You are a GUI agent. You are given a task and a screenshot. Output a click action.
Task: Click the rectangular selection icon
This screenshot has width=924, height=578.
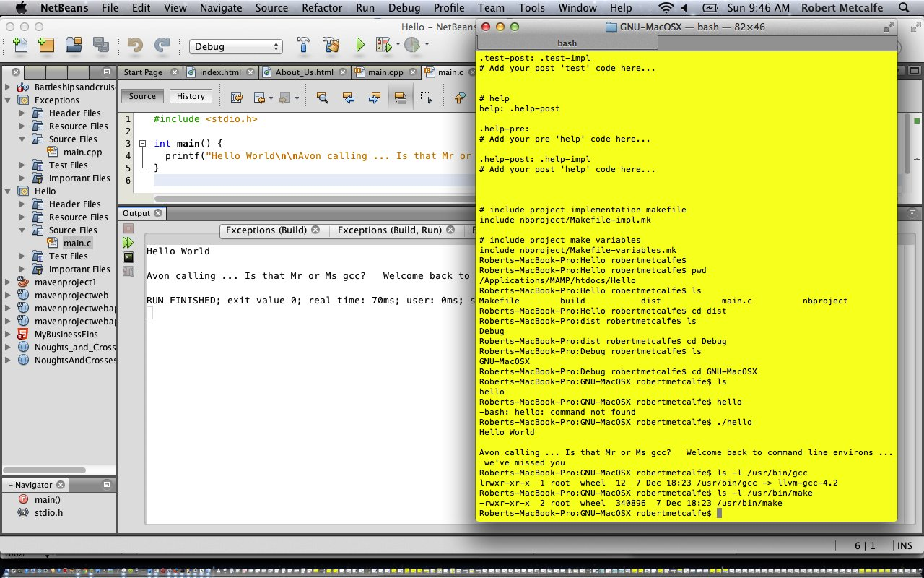[x=426, y=98]
